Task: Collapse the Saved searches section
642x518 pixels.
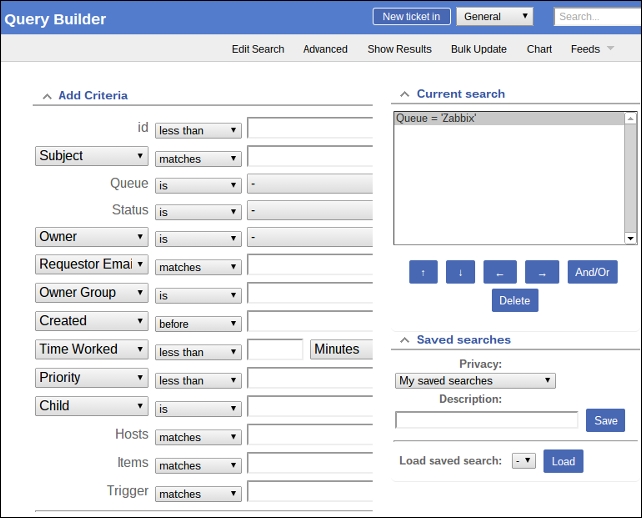Action: pyautogui.click(x=404, y=340)
